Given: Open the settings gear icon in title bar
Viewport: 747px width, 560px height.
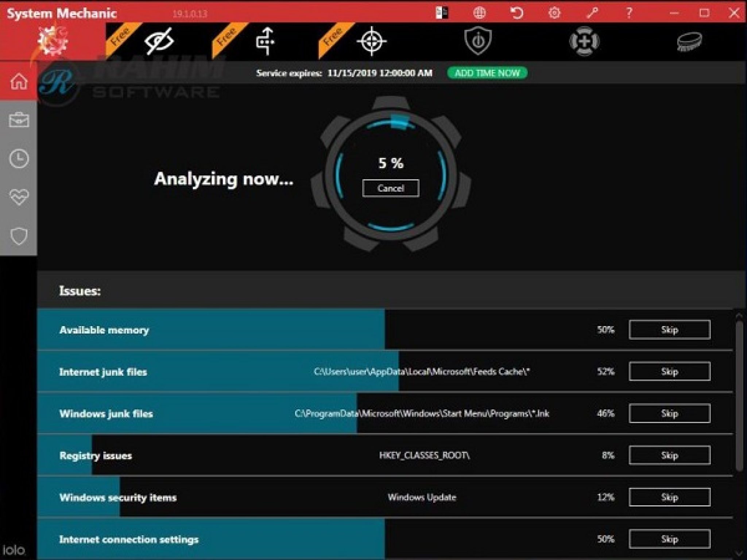Looking at the screenshot, I should [554, 13].
